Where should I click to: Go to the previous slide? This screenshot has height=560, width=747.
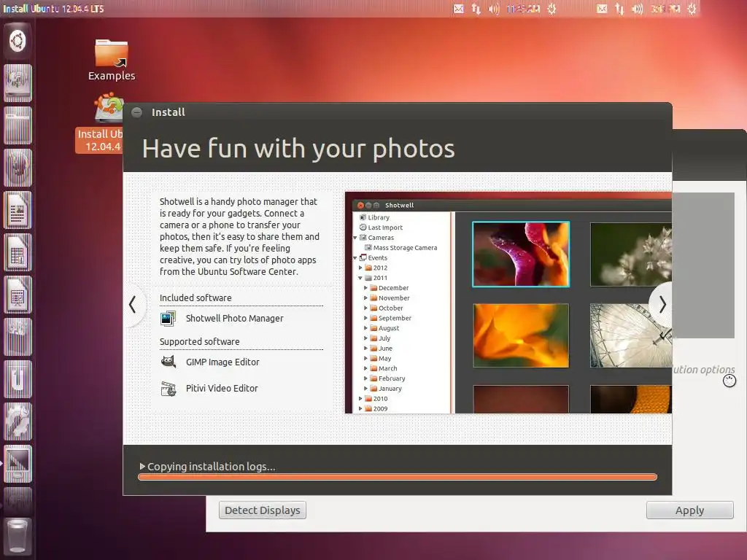(133, 305)
